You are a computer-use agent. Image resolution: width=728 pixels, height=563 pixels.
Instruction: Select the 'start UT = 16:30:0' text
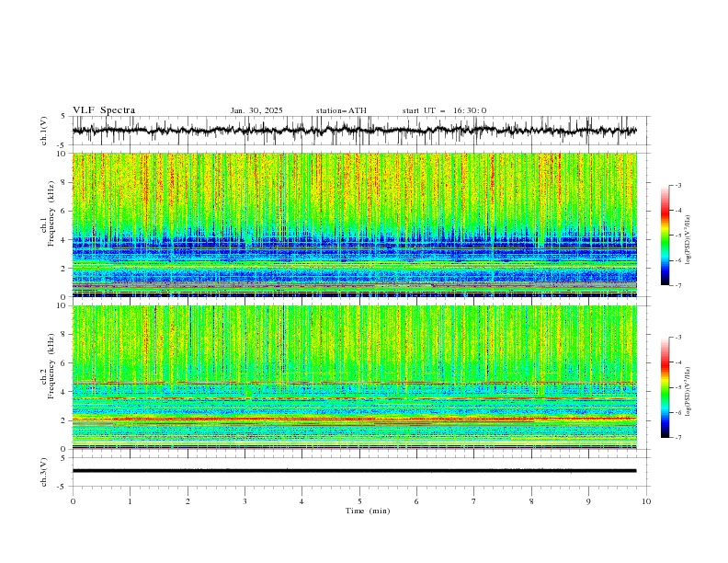click(444, 110)
